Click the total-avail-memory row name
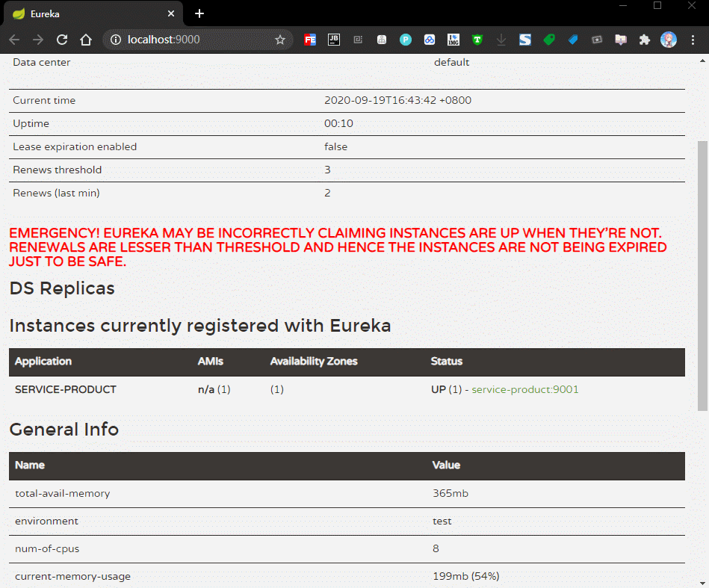Screen dimensions: 709x588 [63, 493]
